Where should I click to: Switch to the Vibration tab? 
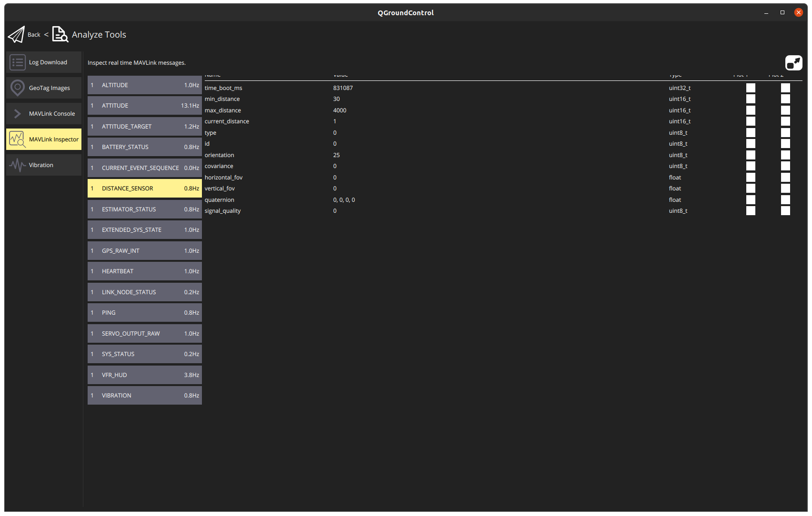click(43, 165)
